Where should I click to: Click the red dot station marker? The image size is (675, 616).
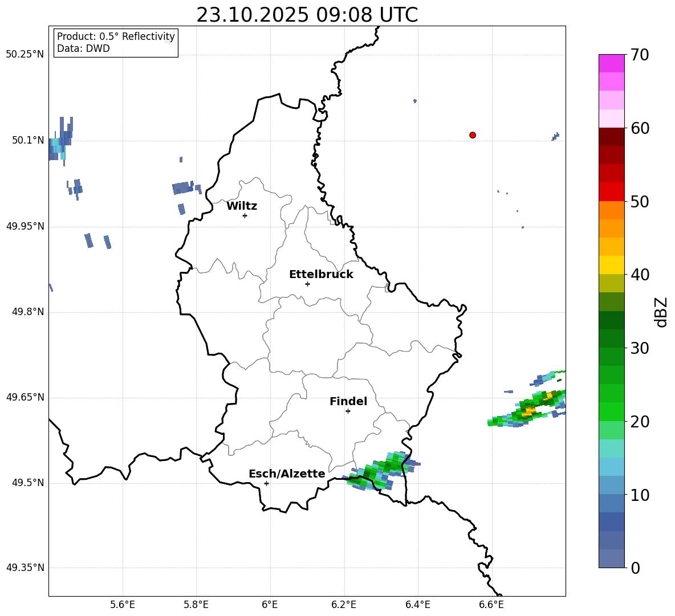click(x=473, y=135)
